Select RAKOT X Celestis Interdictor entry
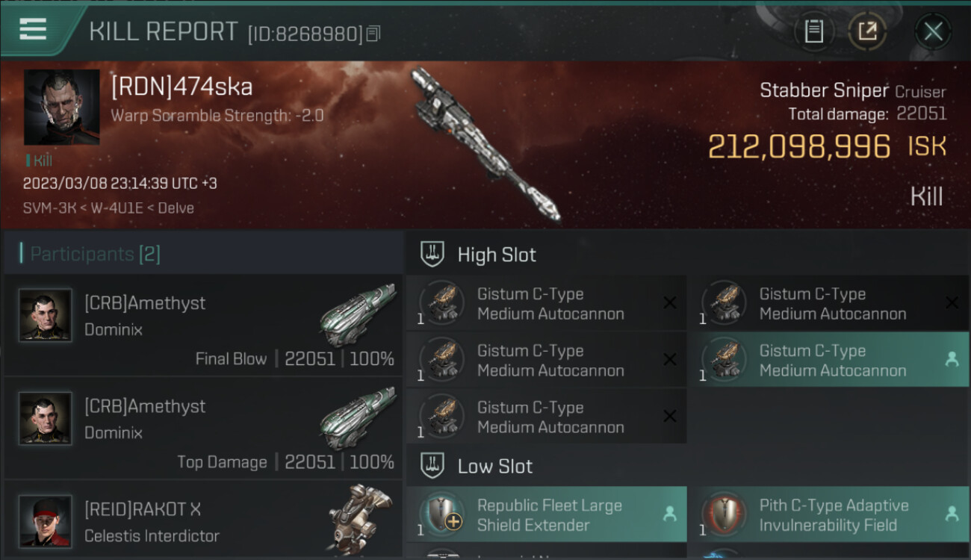This screenshot has height=560, width=971. tap(203, 520)
